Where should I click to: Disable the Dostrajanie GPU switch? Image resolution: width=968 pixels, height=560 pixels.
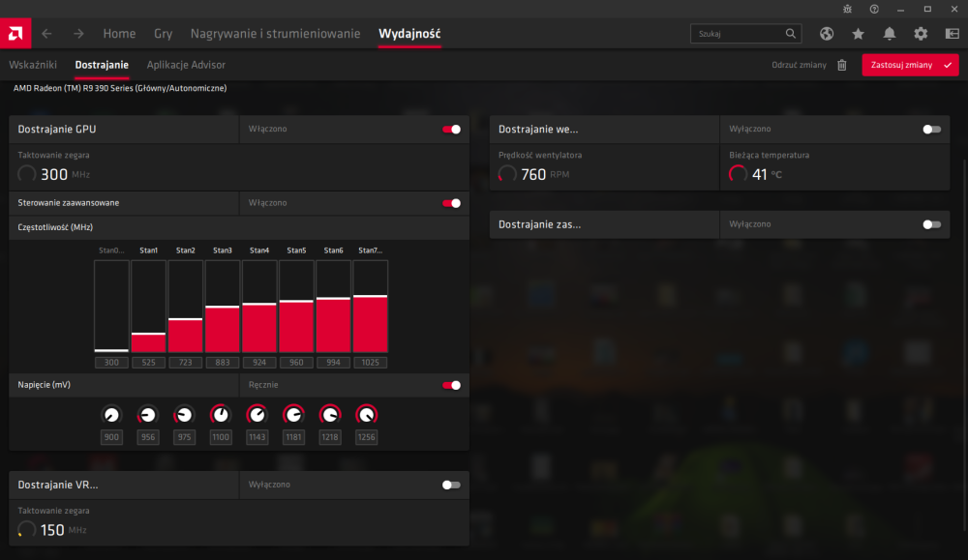(451, 129)
